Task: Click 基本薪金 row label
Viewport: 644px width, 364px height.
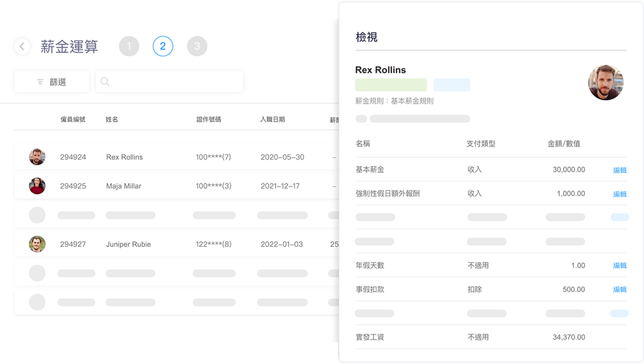Action: point(370,170)
